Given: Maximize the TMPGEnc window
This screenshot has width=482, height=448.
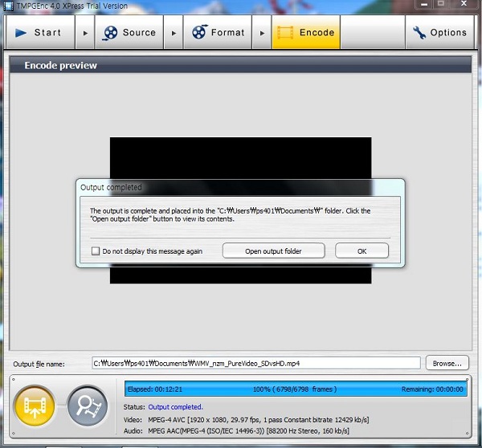Looking at the screenshot, I should point(441,4).
